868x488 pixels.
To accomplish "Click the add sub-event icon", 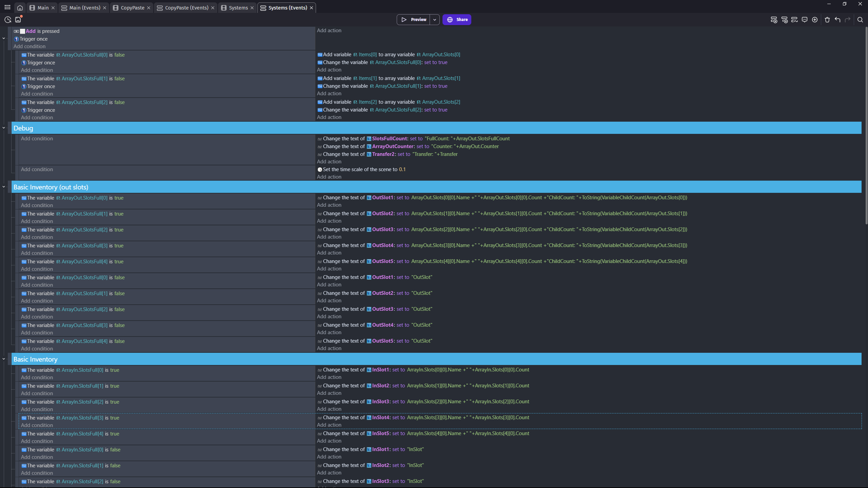I will [784, 20].
